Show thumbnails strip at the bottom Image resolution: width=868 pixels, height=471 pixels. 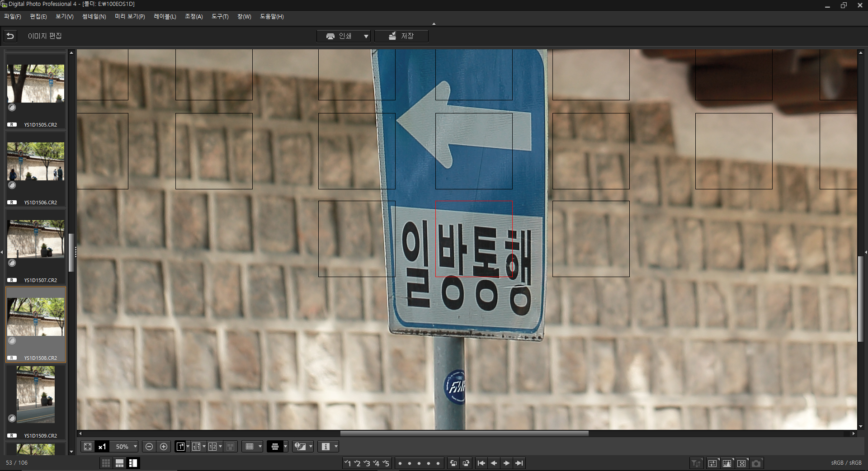coord(119,463)
